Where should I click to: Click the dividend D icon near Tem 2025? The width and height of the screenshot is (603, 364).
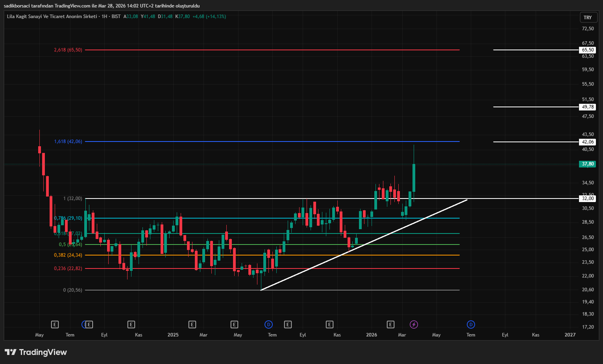tap(268, 324)
